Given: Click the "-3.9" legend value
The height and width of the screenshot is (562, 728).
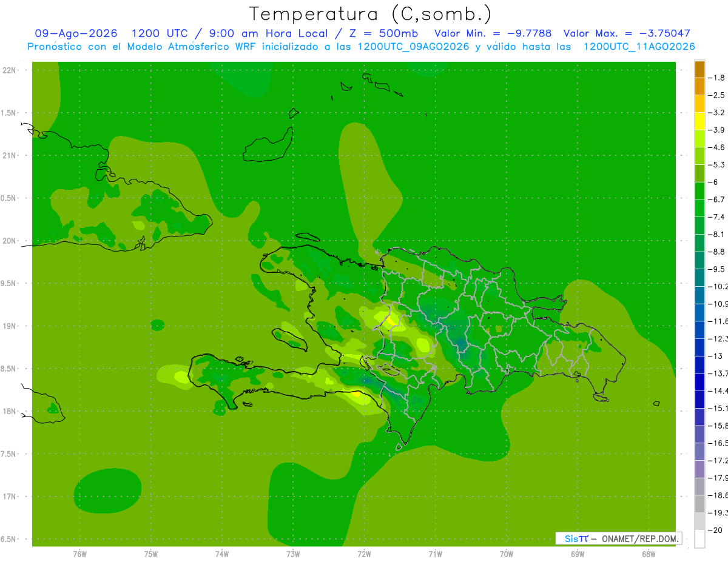Looking at the screenshot, I should click(x=718, y=130).
